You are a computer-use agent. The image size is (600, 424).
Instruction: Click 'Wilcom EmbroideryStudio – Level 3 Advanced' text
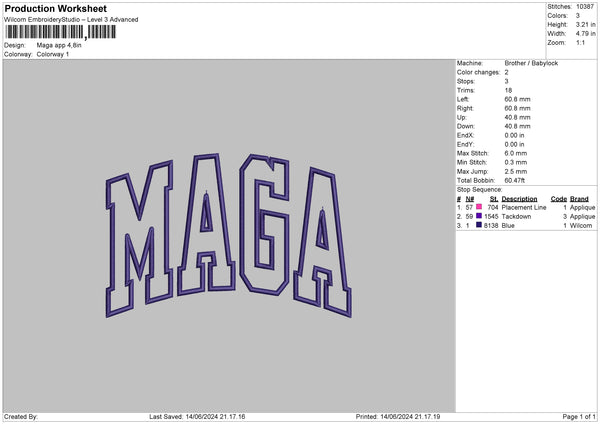[x=71, y=20]
